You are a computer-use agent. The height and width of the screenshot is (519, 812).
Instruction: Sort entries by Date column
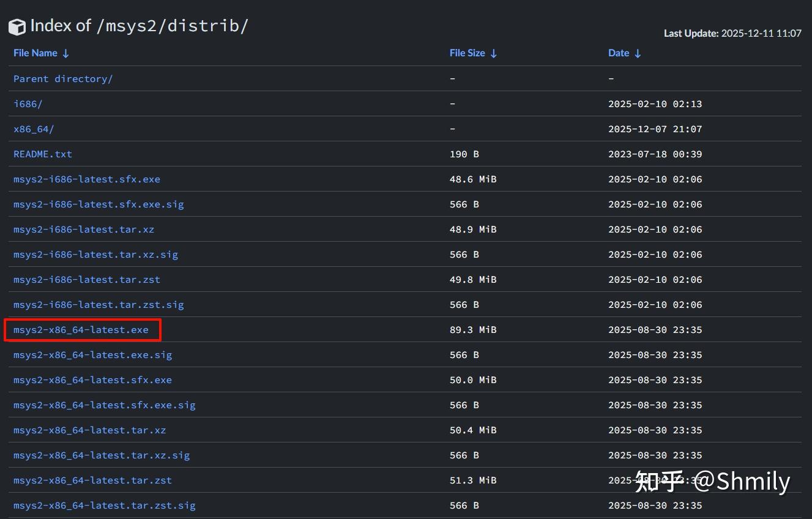[618, 53]
